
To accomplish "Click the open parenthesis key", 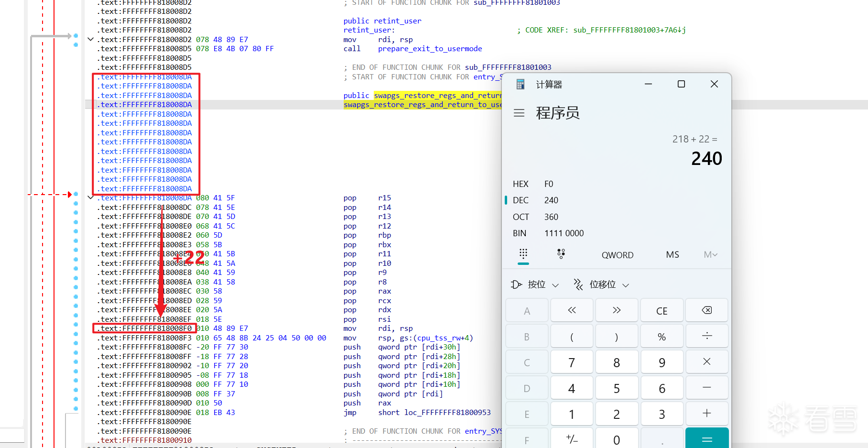I will [572, 336].
